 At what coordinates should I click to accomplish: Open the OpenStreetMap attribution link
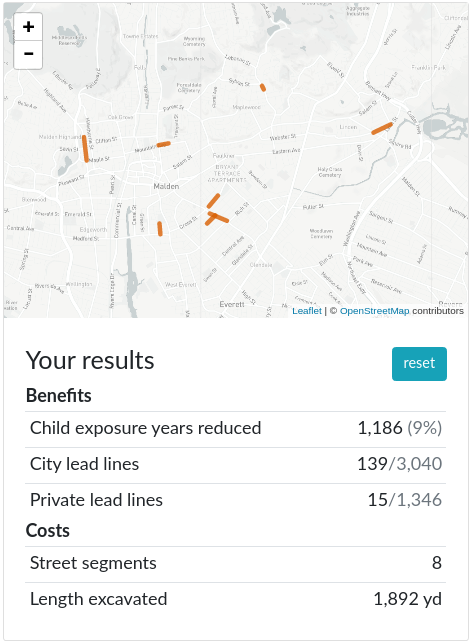tap(374, 311)
